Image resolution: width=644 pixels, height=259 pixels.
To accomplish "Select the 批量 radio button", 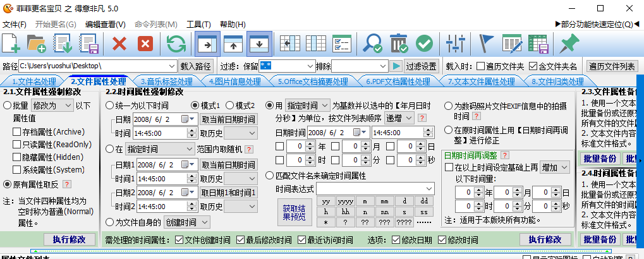I will point(7,105).
